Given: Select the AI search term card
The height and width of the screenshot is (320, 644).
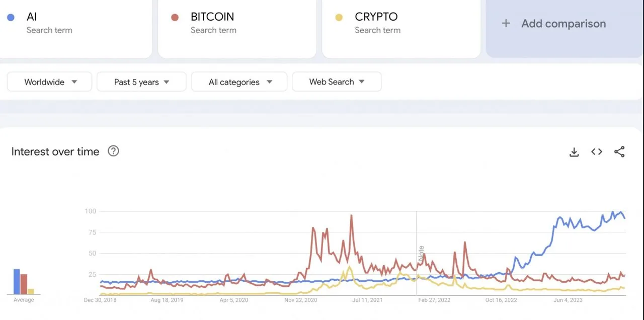Looking at the screenshot, I should click(x=75, y=28).
